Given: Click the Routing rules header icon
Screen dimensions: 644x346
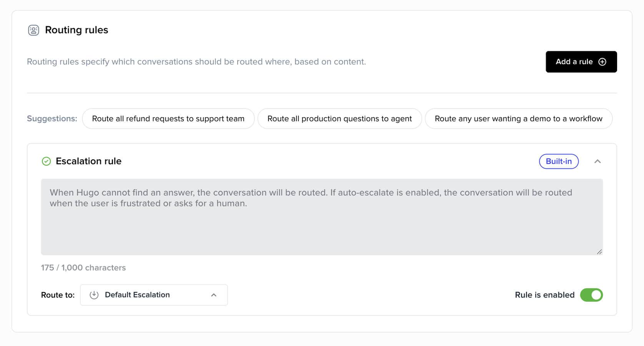Looking at the screenshot, I should point(33,30).
